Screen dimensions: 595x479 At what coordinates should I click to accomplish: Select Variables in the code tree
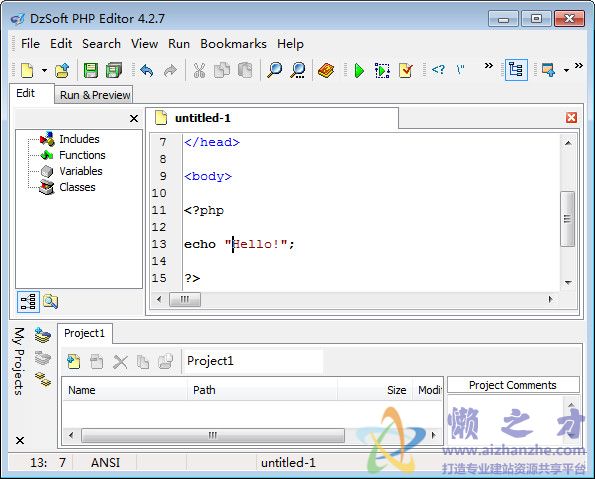[x=80, y=171]
